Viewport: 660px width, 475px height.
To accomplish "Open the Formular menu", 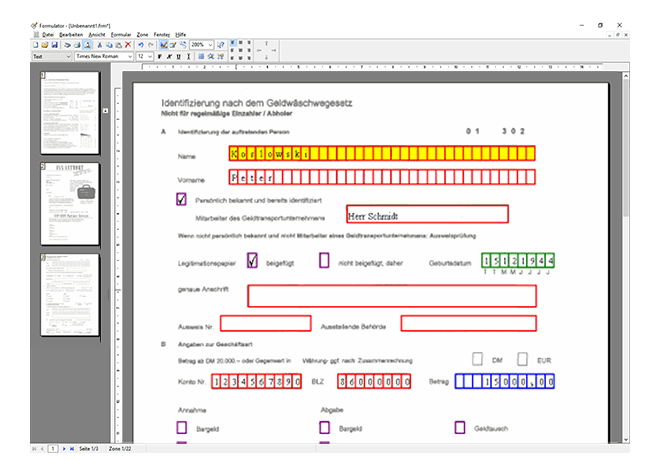I will 121,35.
